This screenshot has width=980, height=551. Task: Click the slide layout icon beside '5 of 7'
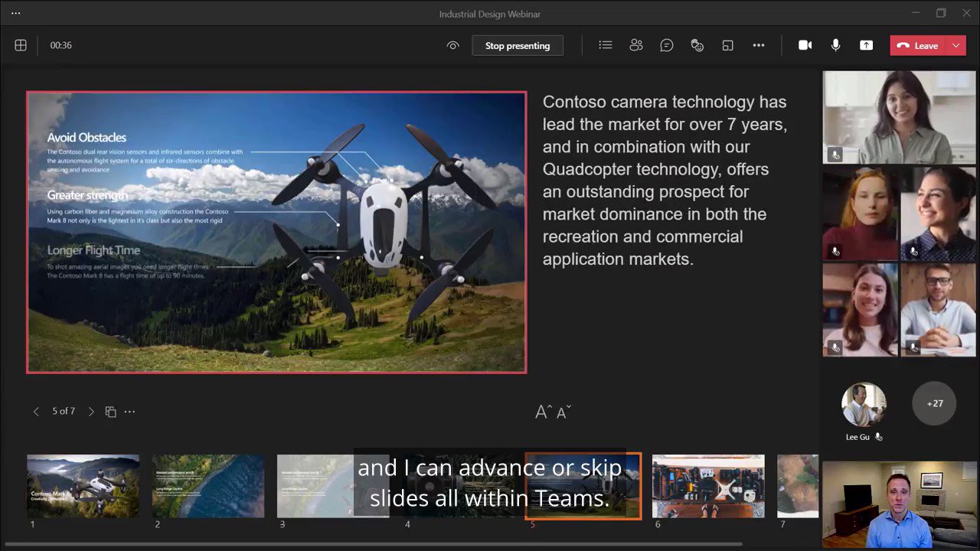(x=110, y=412)
